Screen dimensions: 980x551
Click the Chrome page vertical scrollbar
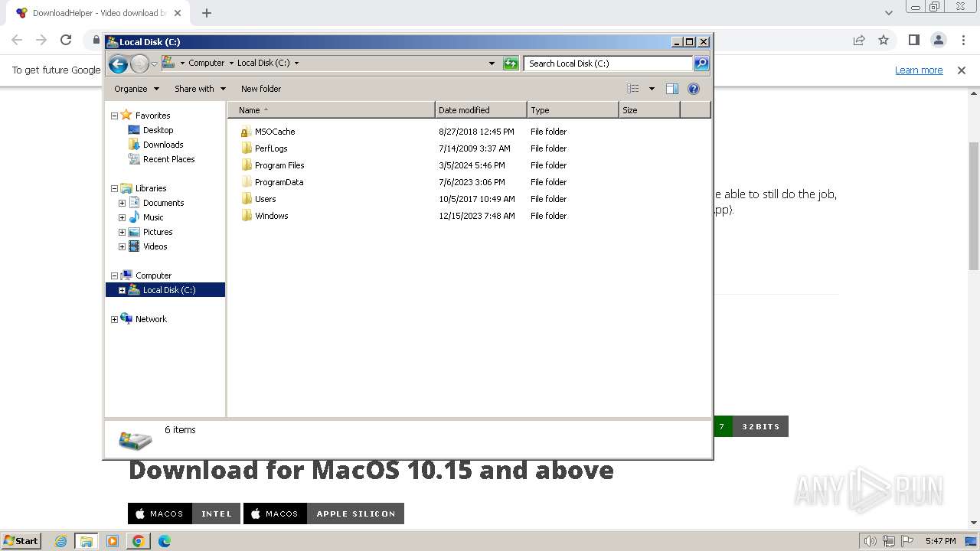974,207
